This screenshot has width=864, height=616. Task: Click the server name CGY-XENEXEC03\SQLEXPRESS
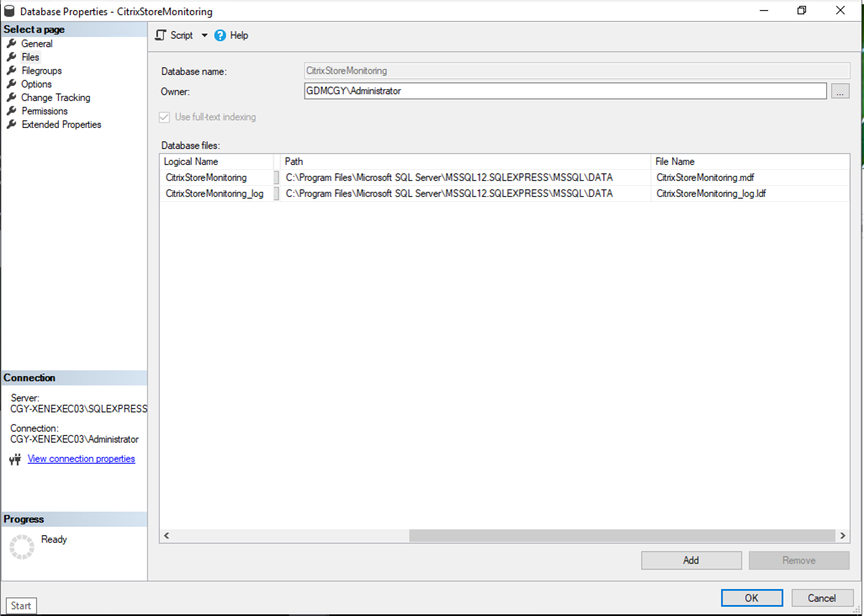point(79,409)
